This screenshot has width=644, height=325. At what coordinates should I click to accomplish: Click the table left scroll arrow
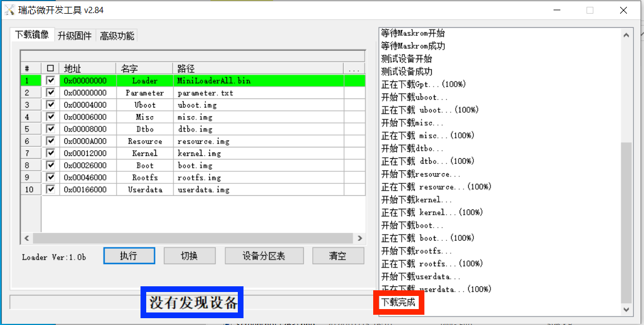[x=27, y=238]
